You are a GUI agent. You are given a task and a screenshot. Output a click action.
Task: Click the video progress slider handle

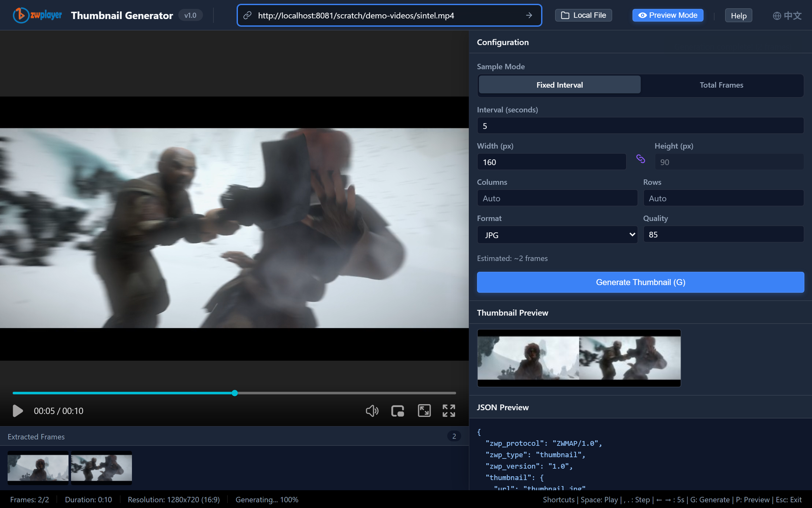pos(234,393)
